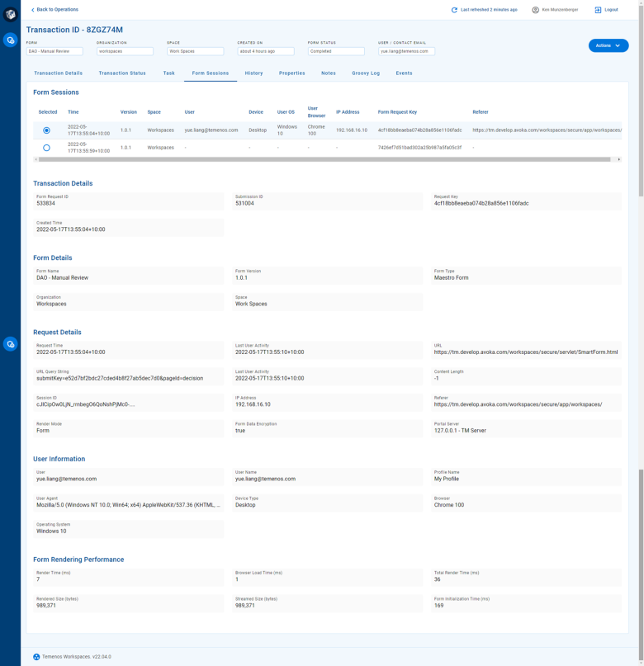Open the lower sidebar round icon
The width and height of the screenshot is (644, 666).
(10, 344)
